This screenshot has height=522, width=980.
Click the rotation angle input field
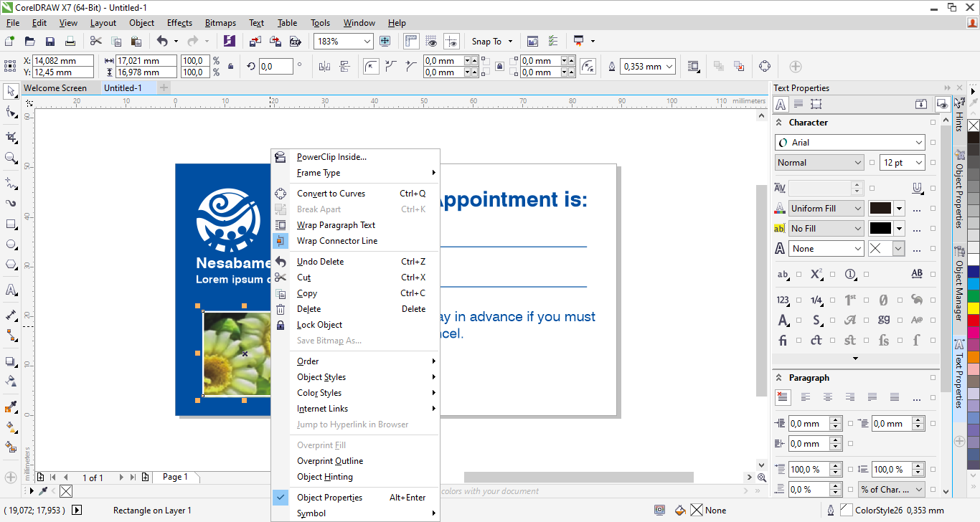(x=275, y=67)
